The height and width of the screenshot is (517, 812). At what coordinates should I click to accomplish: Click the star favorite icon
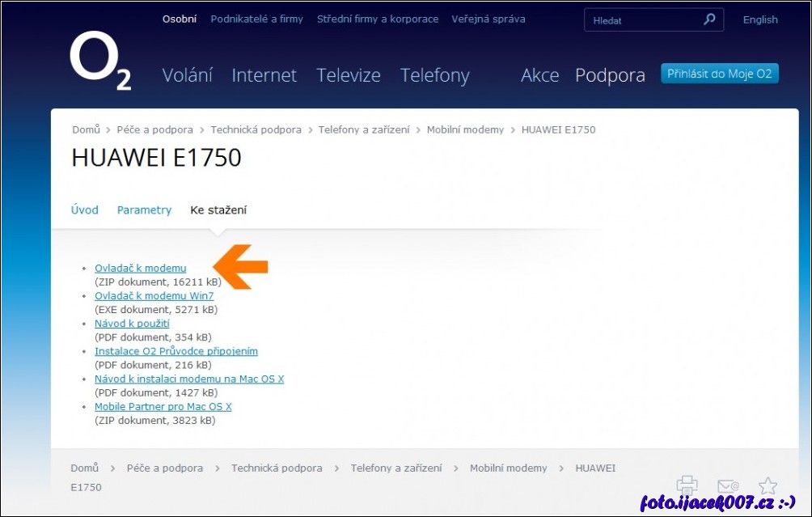pos(767,485)
